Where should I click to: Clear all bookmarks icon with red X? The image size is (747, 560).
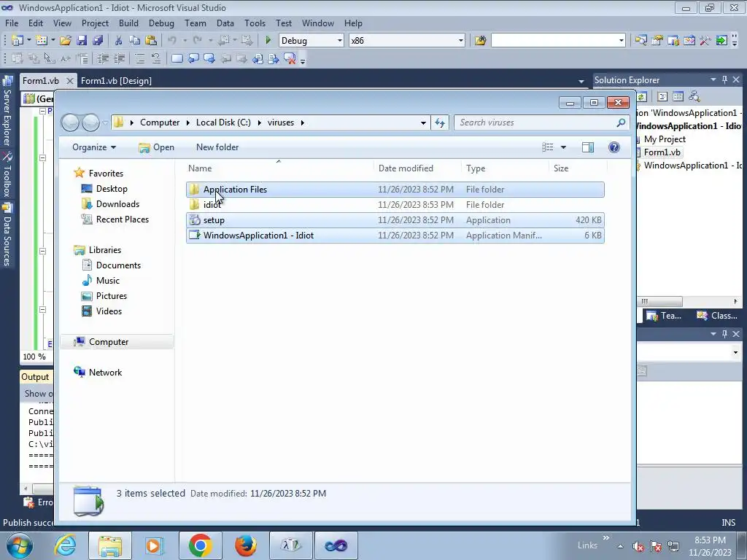tap(289, 58)
